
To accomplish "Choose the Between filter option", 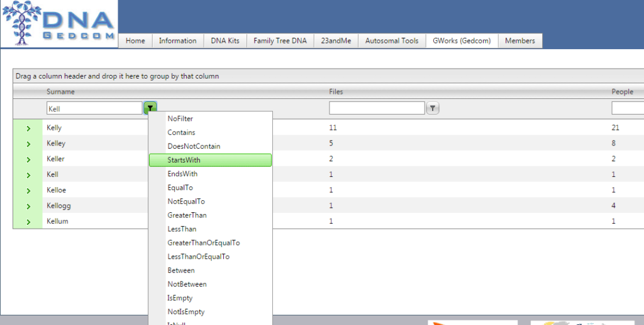I will [210, 270].
